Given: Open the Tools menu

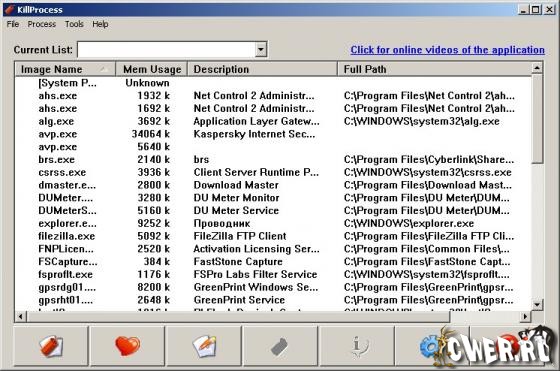Looking at the screenshot, I should [x=74, y=24].
